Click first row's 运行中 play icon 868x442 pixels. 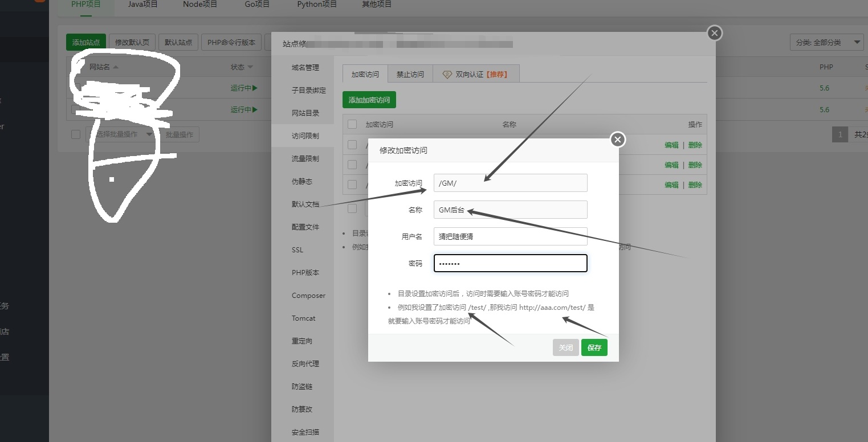click(x=255, y=88)
